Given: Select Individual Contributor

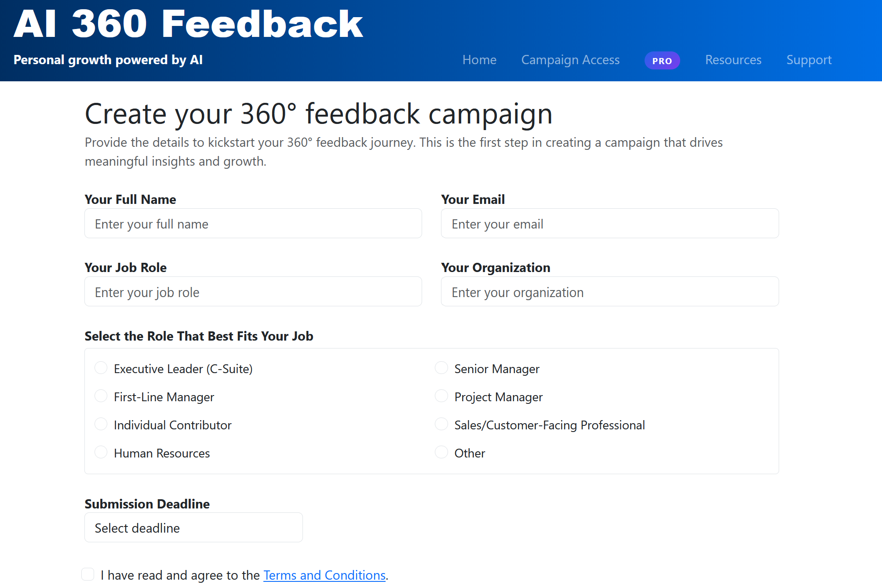Looking at the screenshot, I should click(101, 424).
